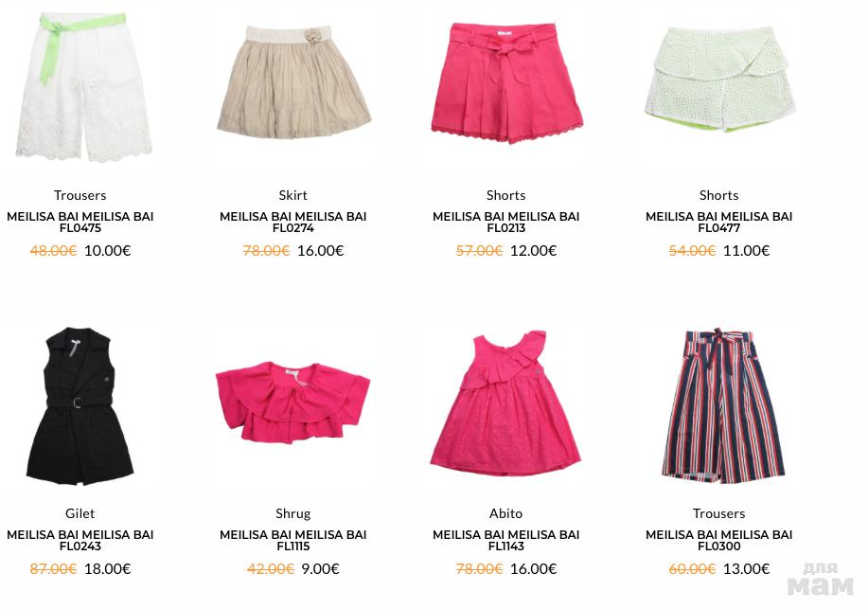Click the MEILISA BAI FL0243 title
Image resolution: width=868 pixels, height=609 pixels.
point(80,540)
